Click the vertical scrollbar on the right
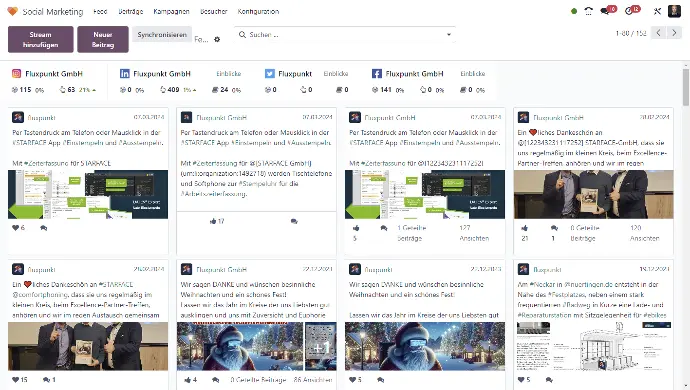The image size is (690, 390). click(686, 87)
